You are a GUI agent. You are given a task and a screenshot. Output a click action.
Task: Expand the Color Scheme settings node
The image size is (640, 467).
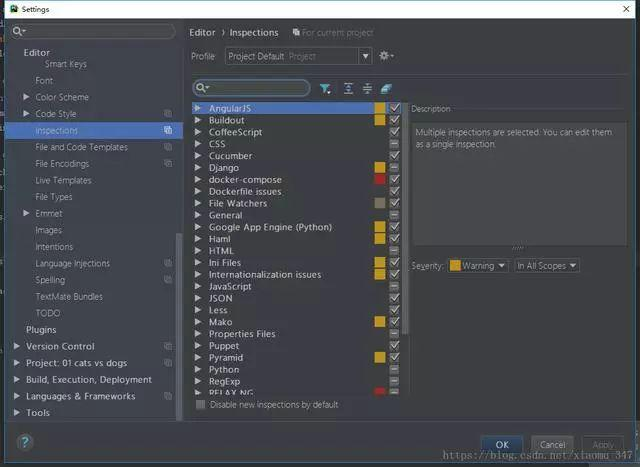26,97
